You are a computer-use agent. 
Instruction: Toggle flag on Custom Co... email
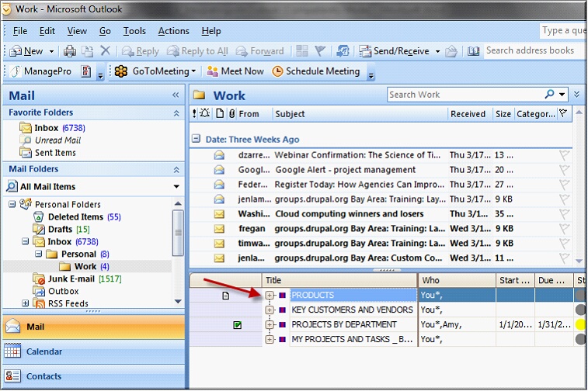564,258
